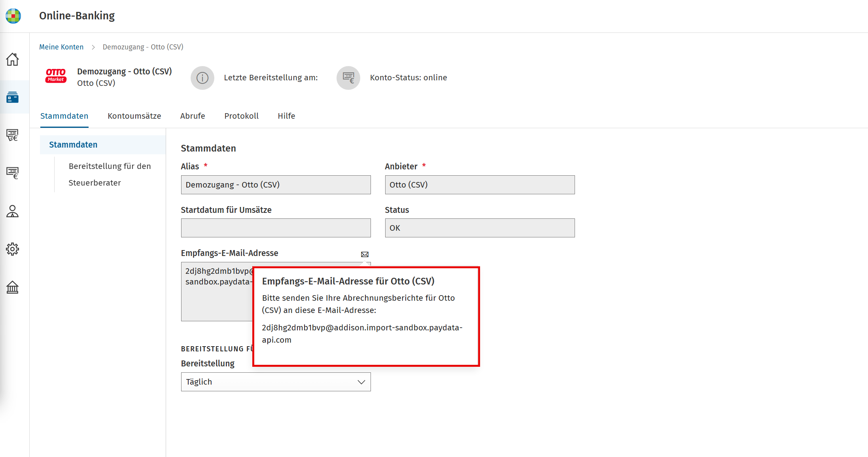This screenshot has height=457, width=868.
Task: Click the popup title Empfangs-E-Mail-Adresse für Otto (CSV)
Action: click(x=348, y=281)
